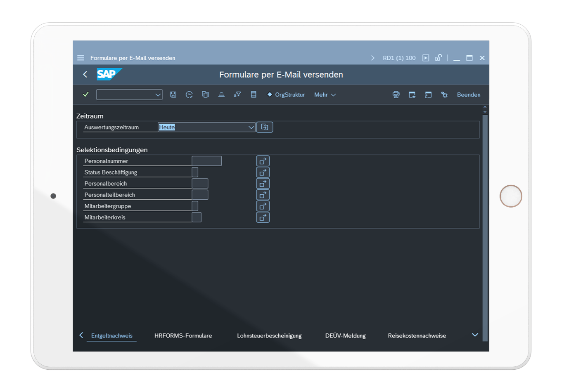Tap the tablet home button
Image resolution: width=564 pixels, height=392 pixels.
tap(511, 196)
